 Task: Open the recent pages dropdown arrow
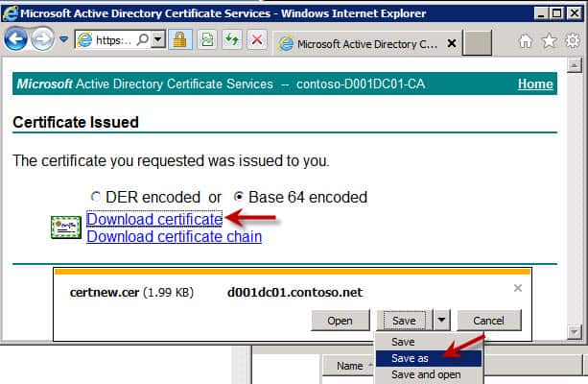(x=63, y=39)
